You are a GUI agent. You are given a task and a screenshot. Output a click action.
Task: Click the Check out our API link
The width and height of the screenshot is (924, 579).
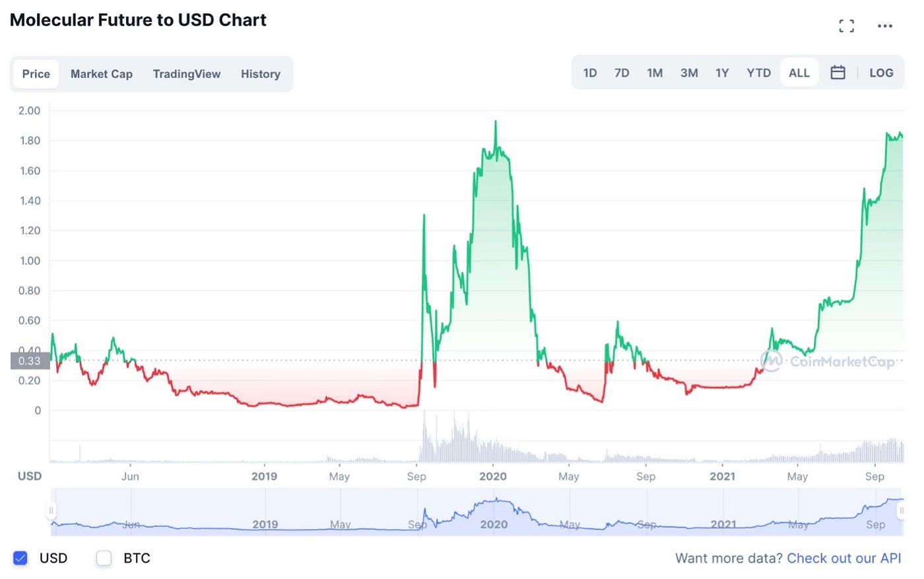(845, 558)
